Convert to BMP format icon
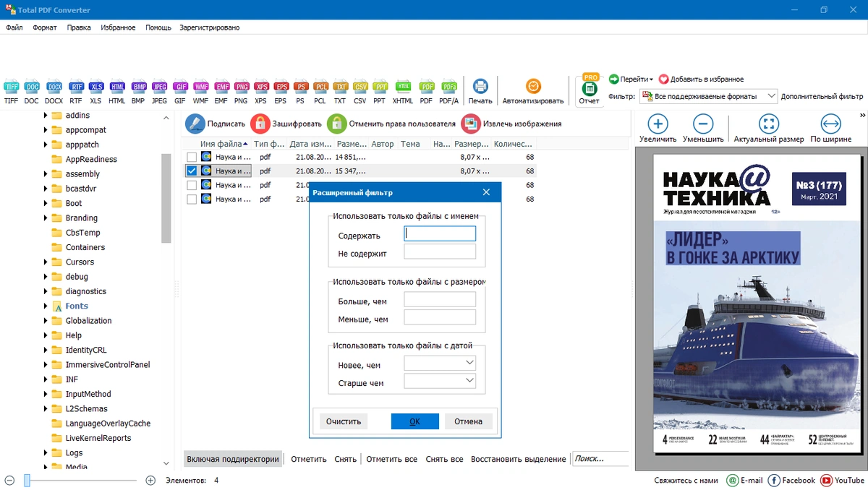Screen dimensions: 868x490 tap(138, 87)
